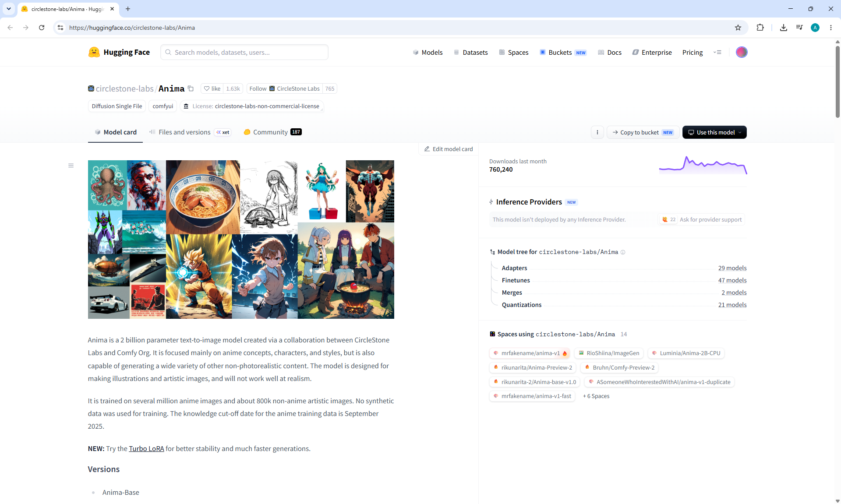Open the Chrome profile avatar
Image resolution: width=841 pixels, height=504 pixels.
(x=815, y=28)
